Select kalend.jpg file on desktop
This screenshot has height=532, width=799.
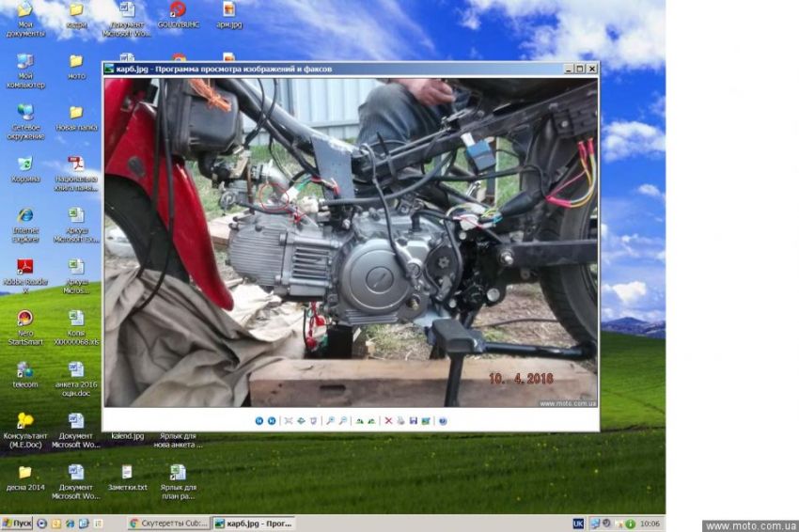click(x=128, y=436)
